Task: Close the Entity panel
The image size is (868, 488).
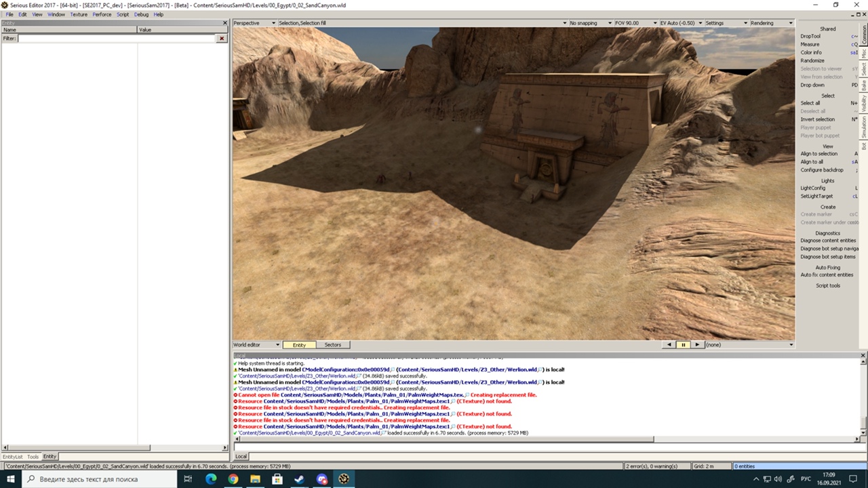Action: point(225,23)
